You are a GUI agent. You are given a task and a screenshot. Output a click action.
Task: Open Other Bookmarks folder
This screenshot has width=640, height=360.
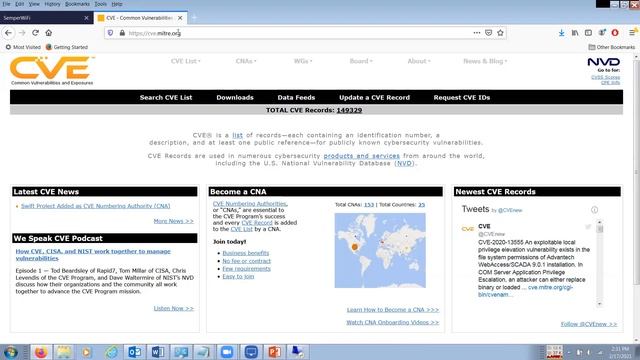point(611,47)
